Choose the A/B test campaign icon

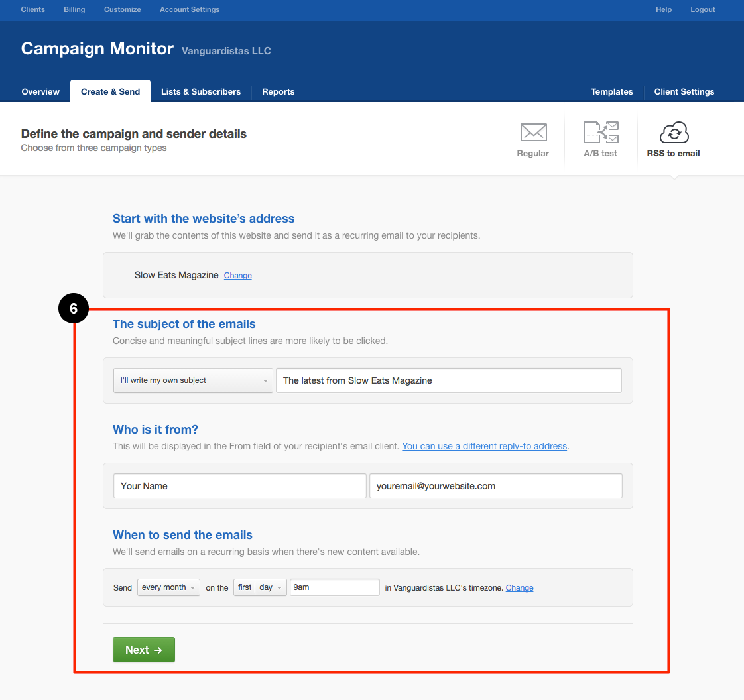click(x=601, y=132)
